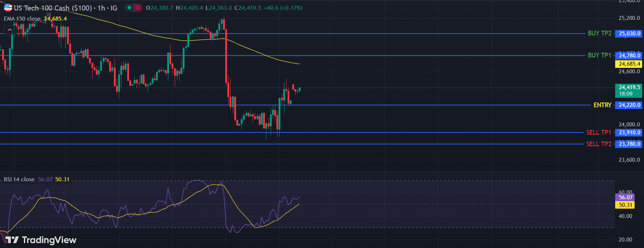Click the SELL TP1 line label
Viewport: 644px width, 248px height.
pyautogui.click(x=599, y=132)
